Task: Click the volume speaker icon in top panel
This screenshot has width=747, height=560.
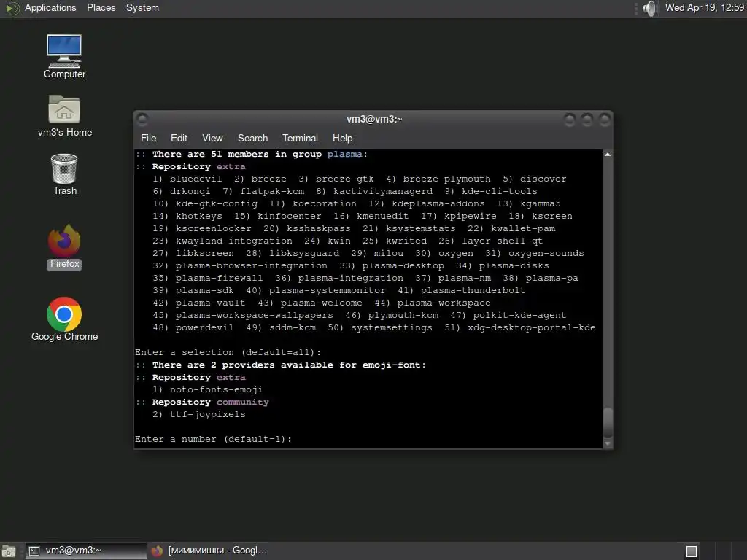Action: pyautogui.click(x=649, y=8)
